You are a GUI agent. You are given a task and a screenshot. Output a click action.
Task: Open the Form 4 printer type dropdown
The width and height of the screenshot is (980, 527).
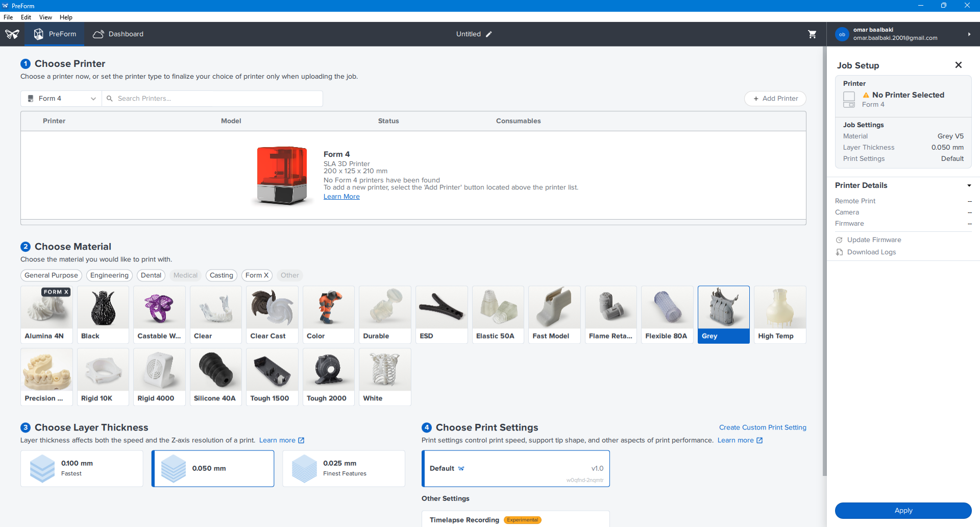61,99
